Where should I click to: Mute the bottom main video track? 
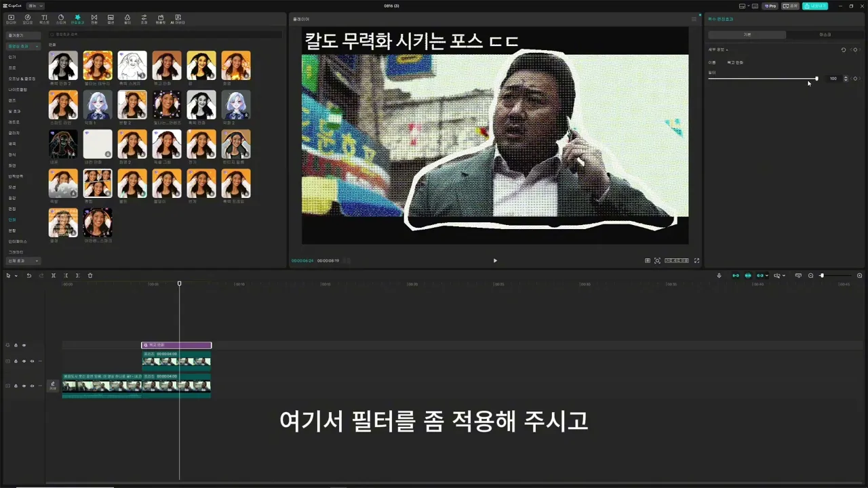(x=31, y=386)
